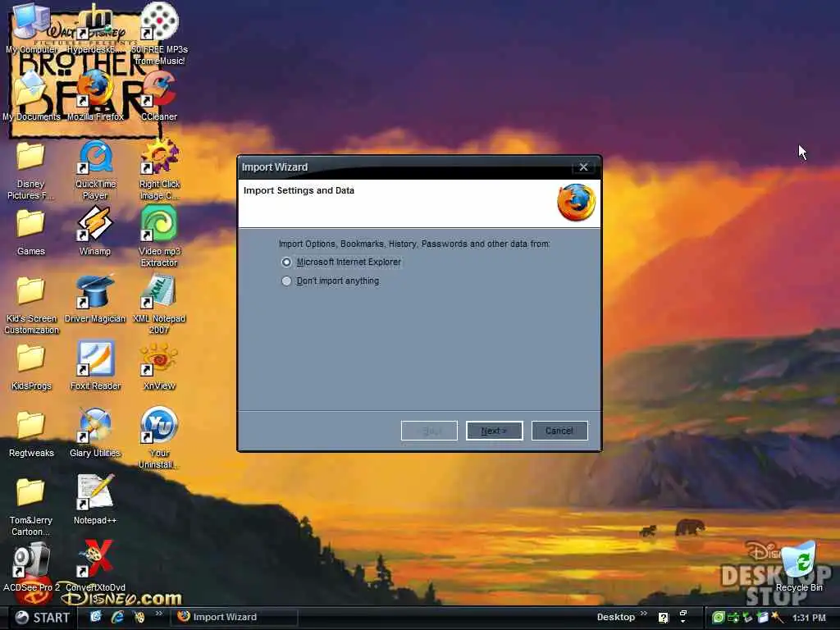Click the taskbar clock showing 1:31 PM

point(809,618)
